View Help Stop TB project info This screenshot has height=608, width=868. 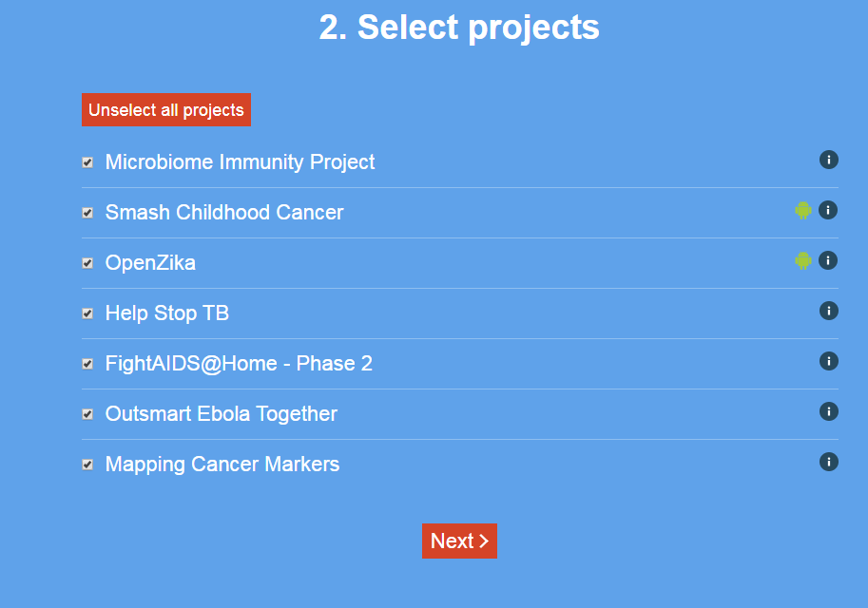point(828,311)
